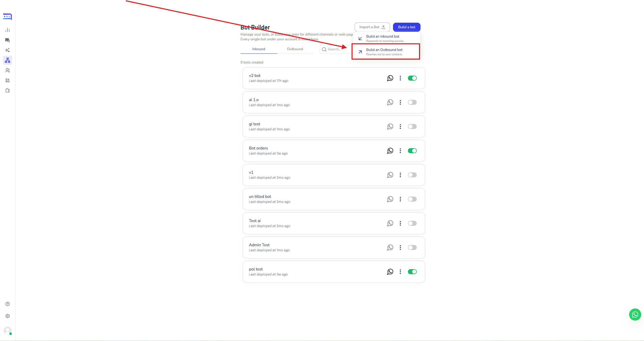Open the contacts people sidebar icon
This screenshot has width=644, height=341.
(8, 70)
